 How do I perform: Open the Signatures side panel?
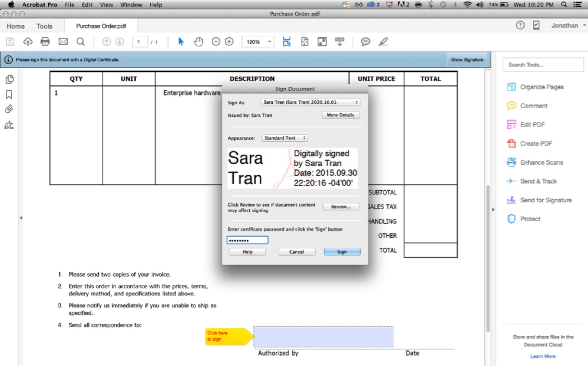[x=9, y=125]
